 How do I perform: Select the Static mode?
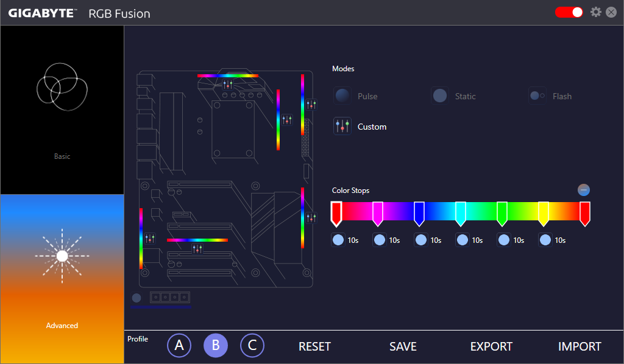coord(440,96)
